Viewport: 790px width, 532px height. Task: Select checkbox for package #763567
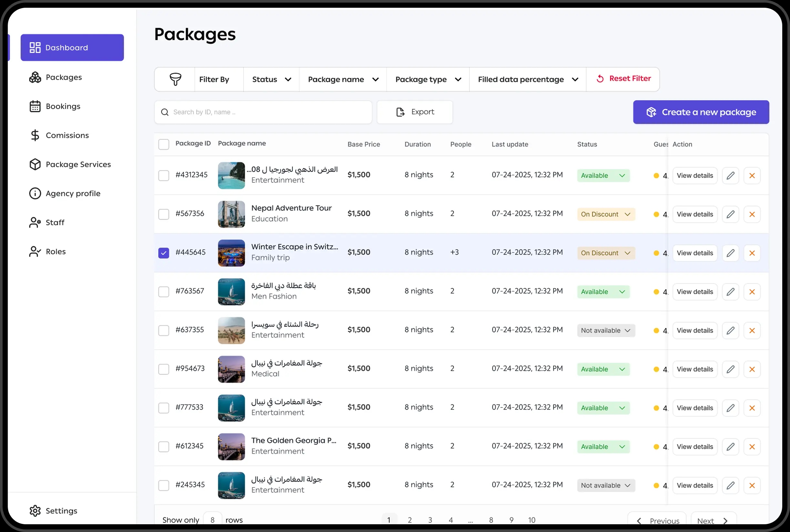pyautogui.click(x=164, y=292)
